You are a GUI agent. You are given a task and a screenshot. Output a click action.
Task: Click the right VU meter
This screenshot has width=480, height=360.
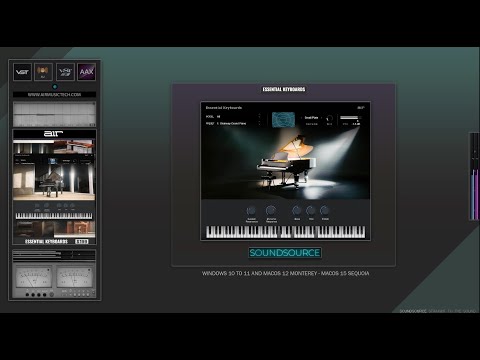point(75,277)
